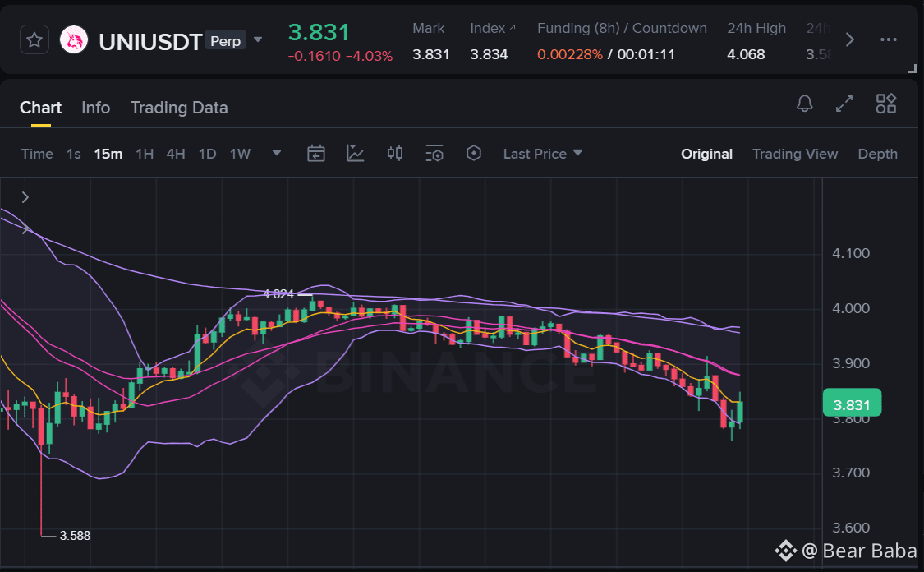Open the Last Price dropdown
The height and width of the screenshot is (572, 924).
click(x=543, y=154)
